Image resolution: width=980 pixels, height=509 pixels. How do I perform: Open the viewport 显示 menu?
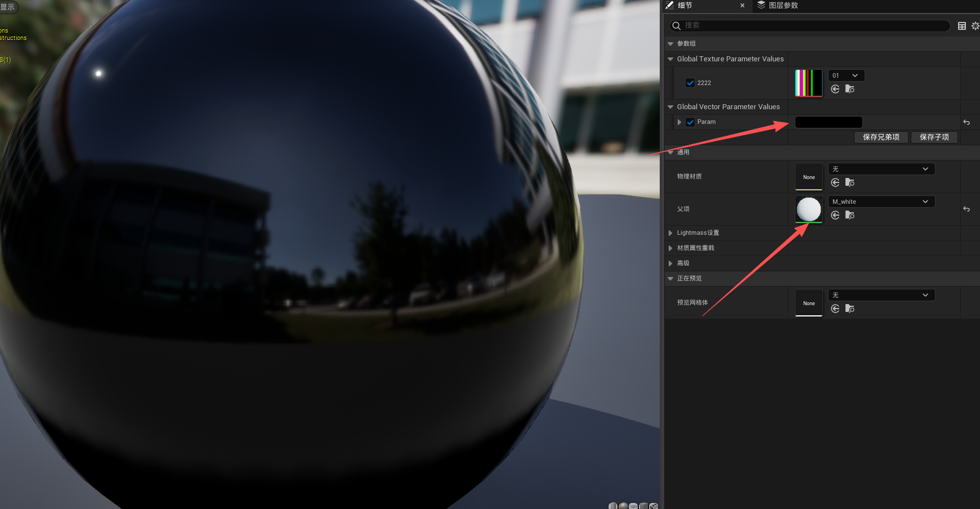(8, 7)
